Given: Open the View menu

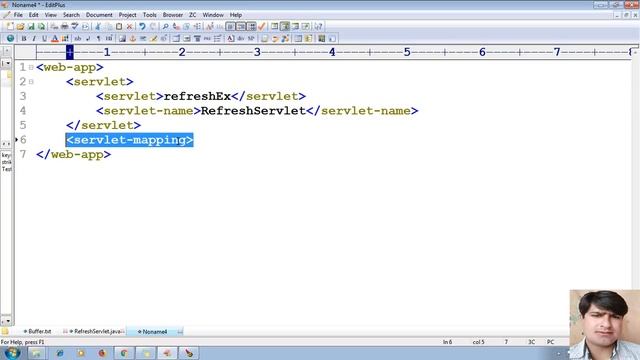Looking at the screenshot, I should [x=51, y=15].
